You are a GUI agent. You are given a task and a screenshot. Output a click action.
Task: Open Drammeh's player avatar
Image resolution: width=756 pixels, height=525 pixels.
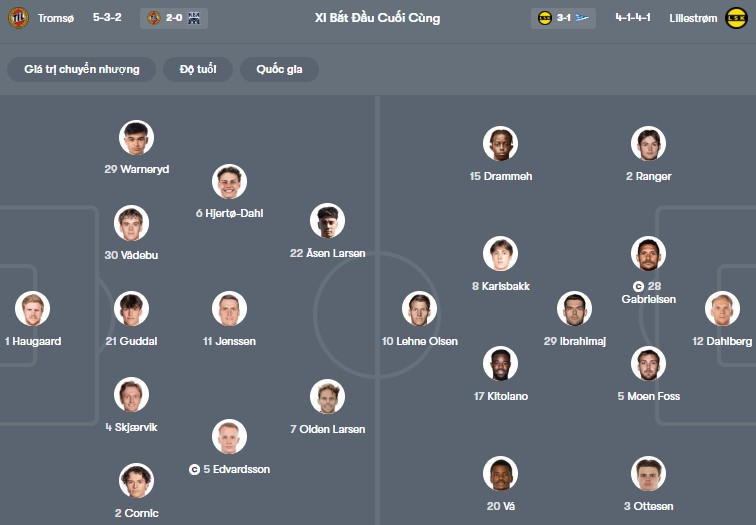point(500,144)
